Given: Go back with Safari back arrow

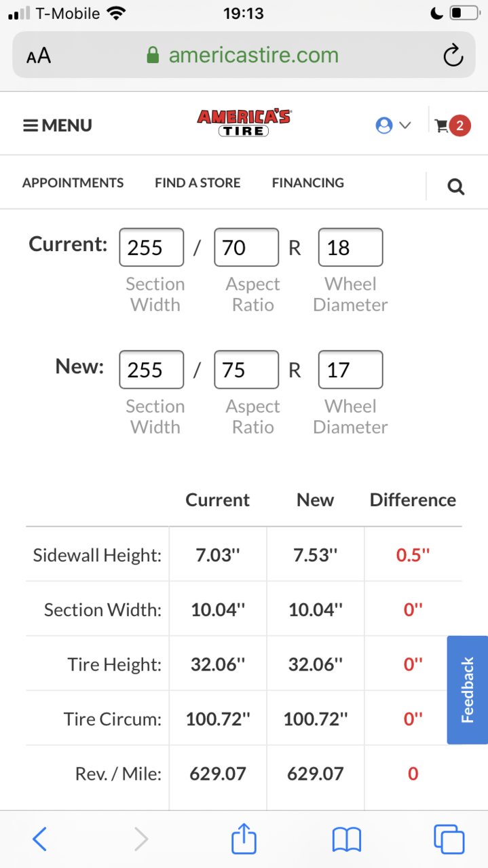Looking at the screenshot, I should pos(39,839).
